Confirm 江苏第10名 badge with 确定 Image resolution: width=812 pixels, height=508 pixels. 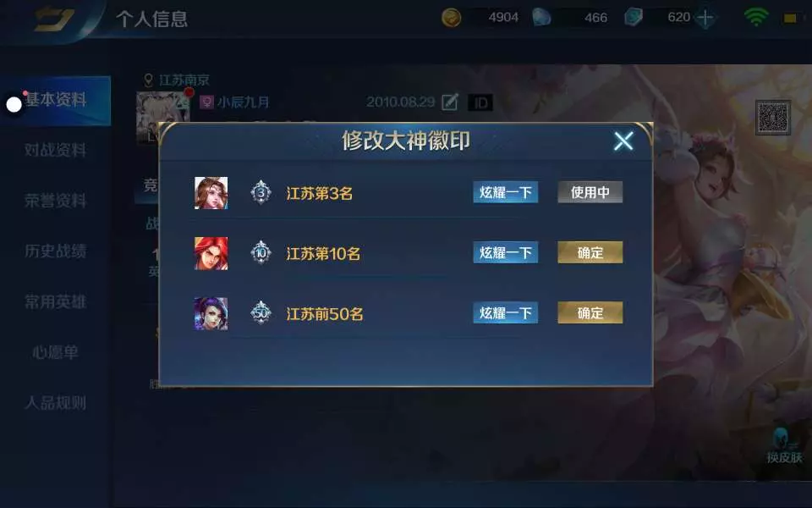coord(590,252)
